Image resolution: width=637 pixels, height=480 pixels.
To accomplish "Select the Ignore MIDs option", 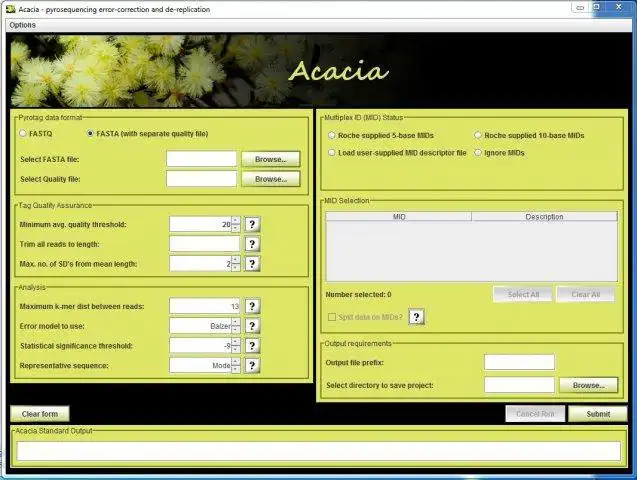I will [478, 153].
